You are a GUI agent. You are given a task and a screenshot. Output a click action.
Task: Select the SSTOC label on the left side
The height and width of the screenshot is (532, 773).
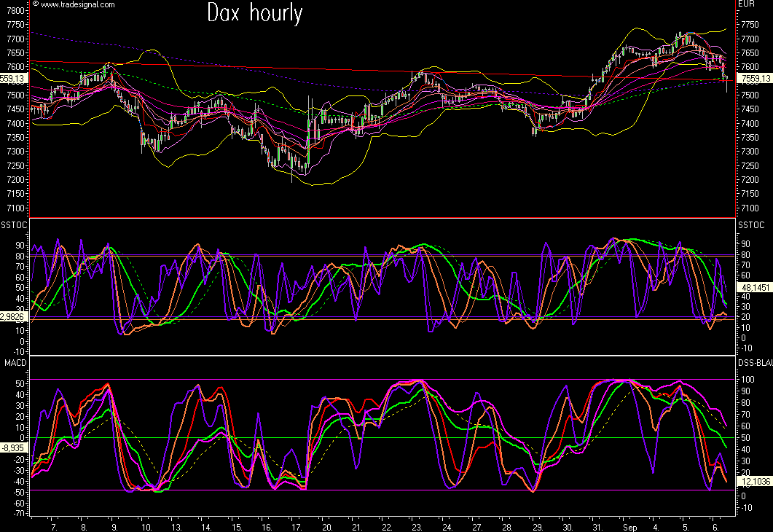tap(15, 225)
